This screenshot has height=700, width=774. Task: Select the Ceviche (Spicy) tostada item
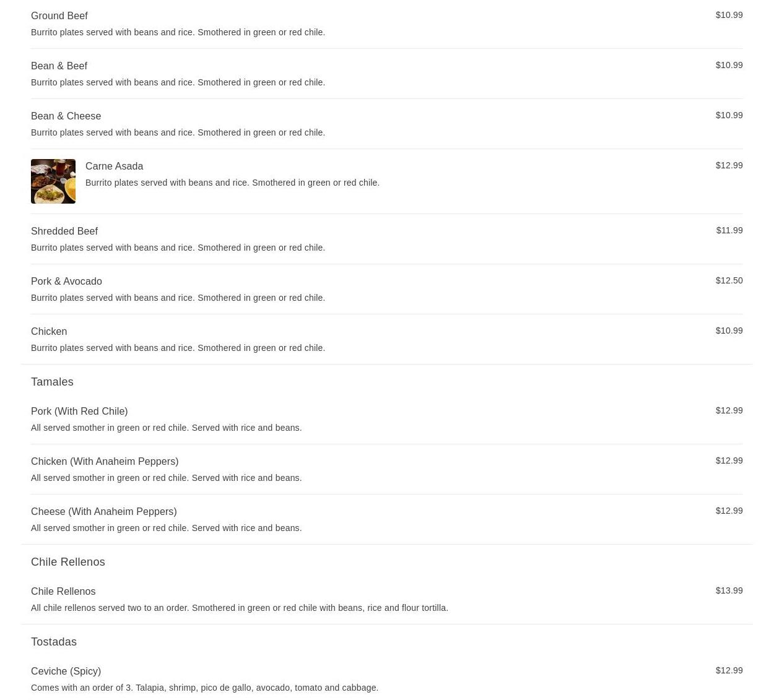tap(386, 679)
